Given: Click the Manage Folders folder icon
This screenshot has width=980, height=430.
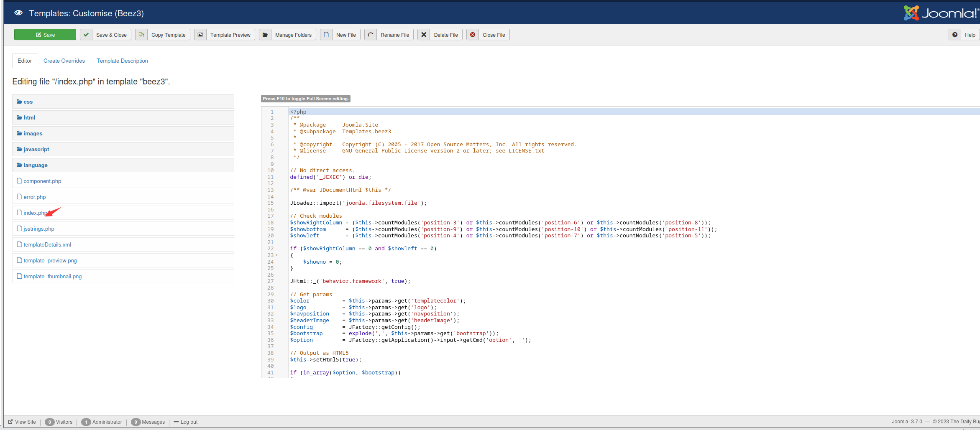Looking at the screenshot, I should click(265, 35).
